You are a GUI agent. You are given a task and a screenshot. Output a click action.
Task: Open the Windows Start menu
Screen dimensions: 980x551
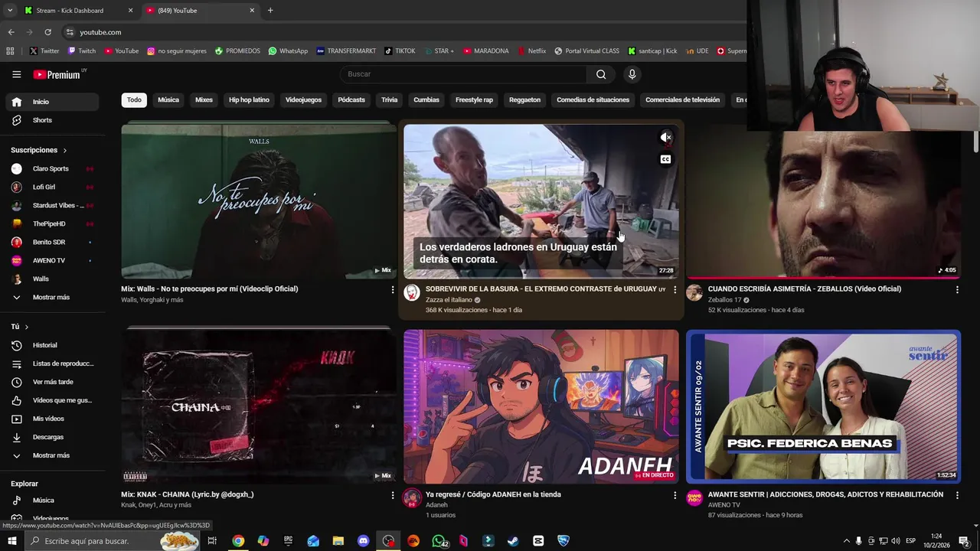point(11,541)
